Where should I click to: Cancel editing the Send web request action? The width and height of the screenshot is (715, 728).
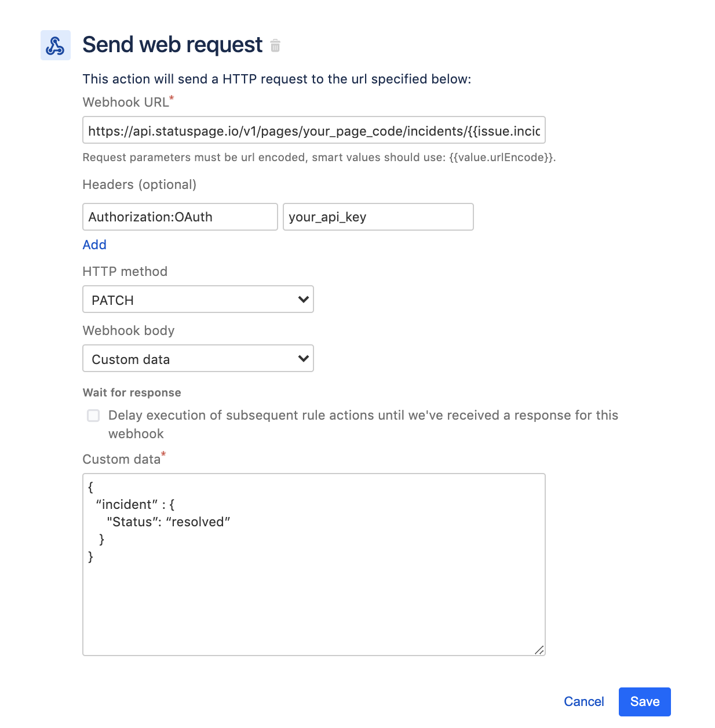coord(583,701)
